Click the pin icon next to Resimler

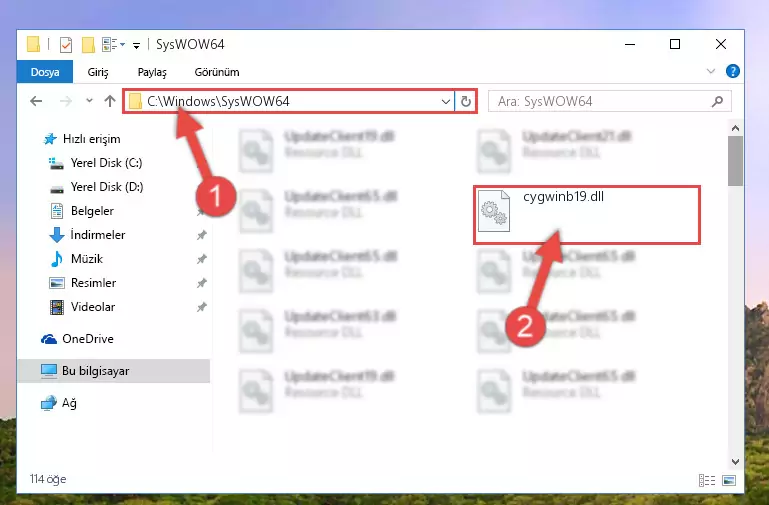tap(201, 283)
